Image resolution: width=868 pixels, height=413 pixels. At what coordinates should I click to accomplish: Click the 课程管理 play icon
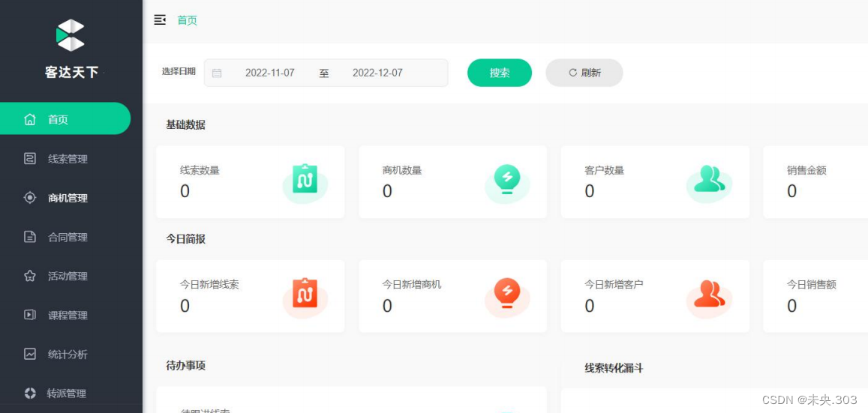pyautogui.click(x=30, y=315)
